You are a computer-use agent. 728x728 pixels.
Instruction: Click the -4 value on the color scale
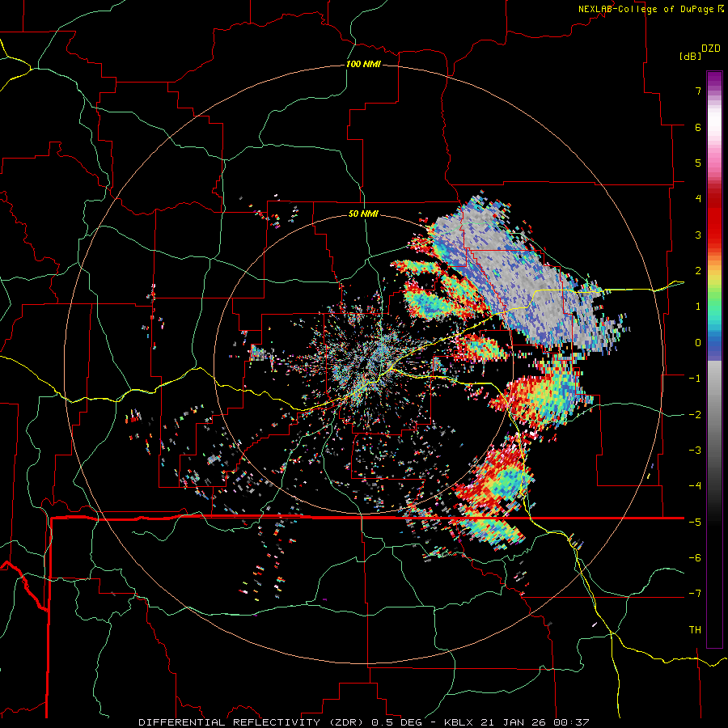point(695,486)
